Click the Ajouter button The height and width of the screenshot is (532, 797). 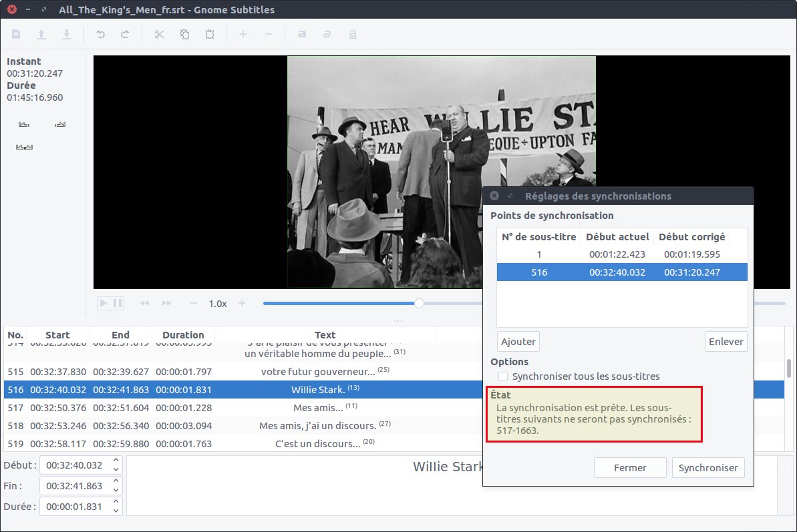pyautogui.click(x=518, y=342)
